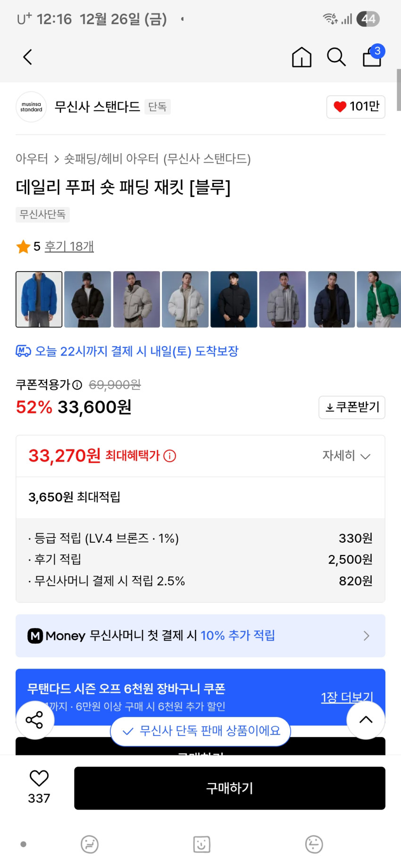Tap the back arrow icon

click(x=28, y=57)
